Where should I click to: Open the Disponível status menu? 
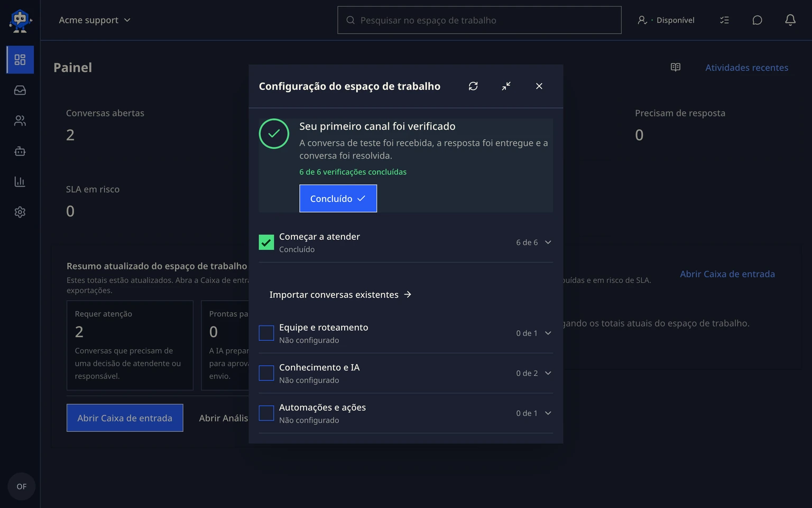[666, 20]
